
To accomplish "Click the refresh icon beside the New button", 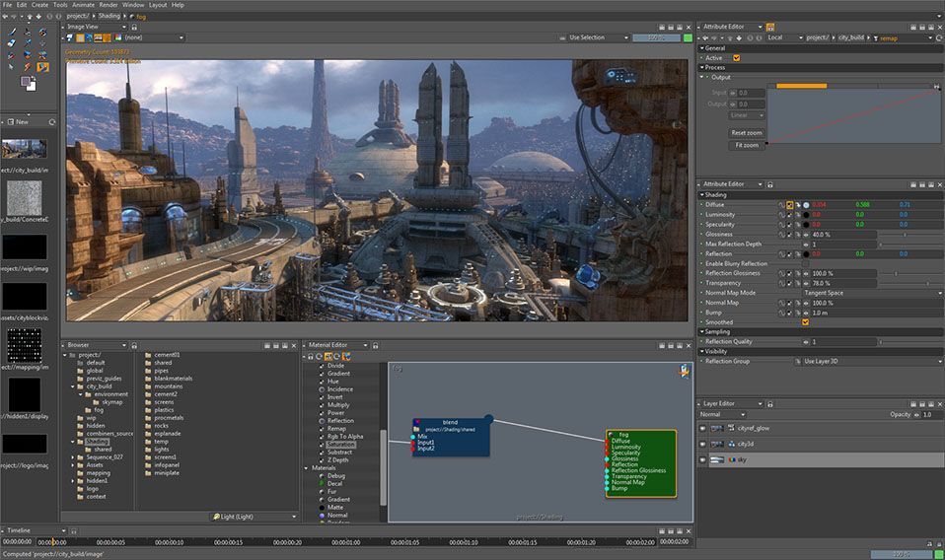I will (51, 121).
